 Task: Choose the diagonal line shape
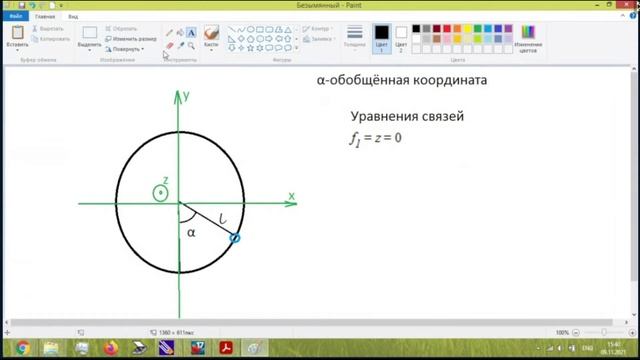231,29
